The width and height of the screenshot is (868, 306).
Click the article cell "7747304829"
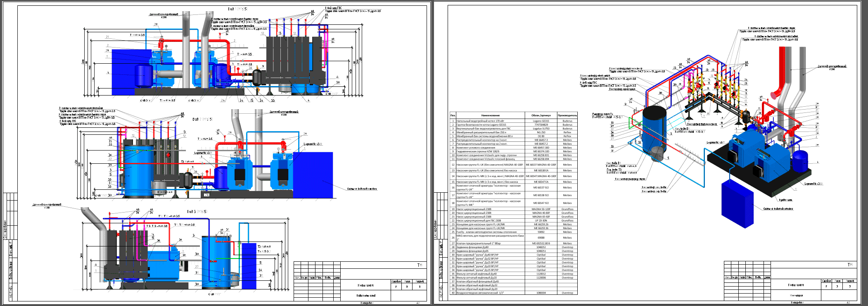pyautogui.click(x=541, y=125)
